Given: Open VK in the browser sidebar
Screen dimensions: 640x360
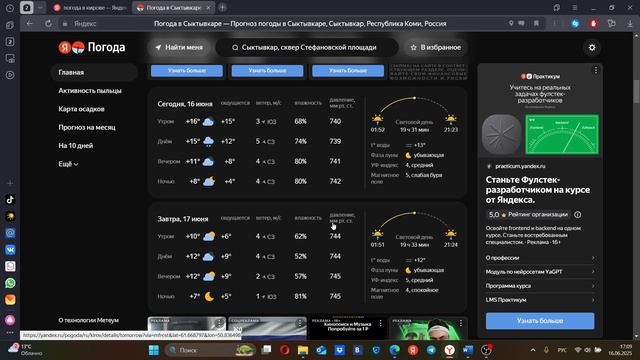Looking at the screenshot, I should click(x=10, y=250).
